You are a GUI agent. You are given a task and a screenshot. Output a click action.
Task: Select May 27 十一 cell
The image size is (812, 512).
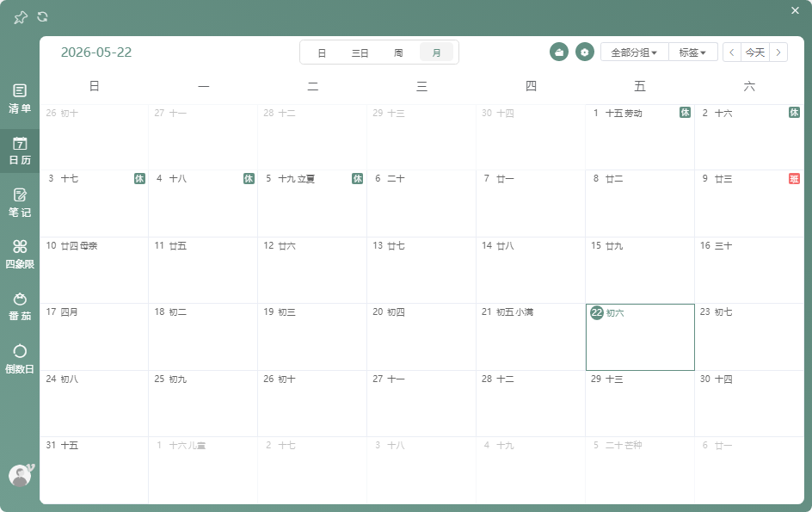(x=421, y=404)
